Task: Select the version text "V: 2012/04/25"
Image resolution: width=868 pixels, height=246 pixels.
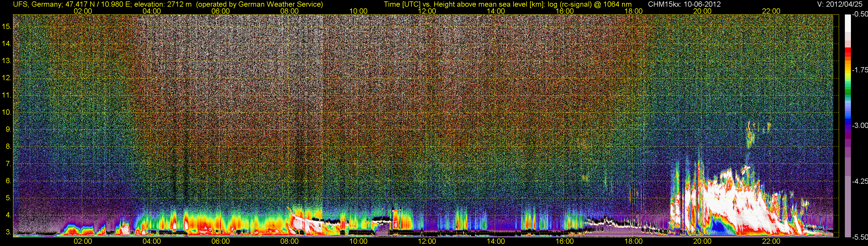Action: 841,4
